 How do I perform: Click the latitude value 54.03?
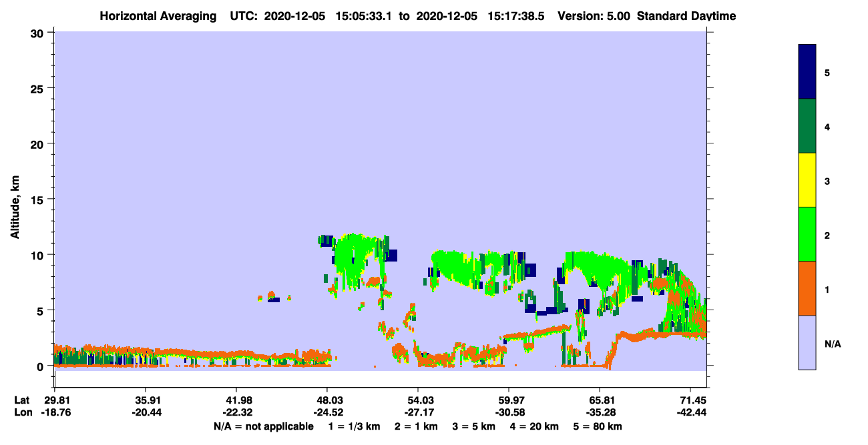pyautogui.click(x=418, y=400)
